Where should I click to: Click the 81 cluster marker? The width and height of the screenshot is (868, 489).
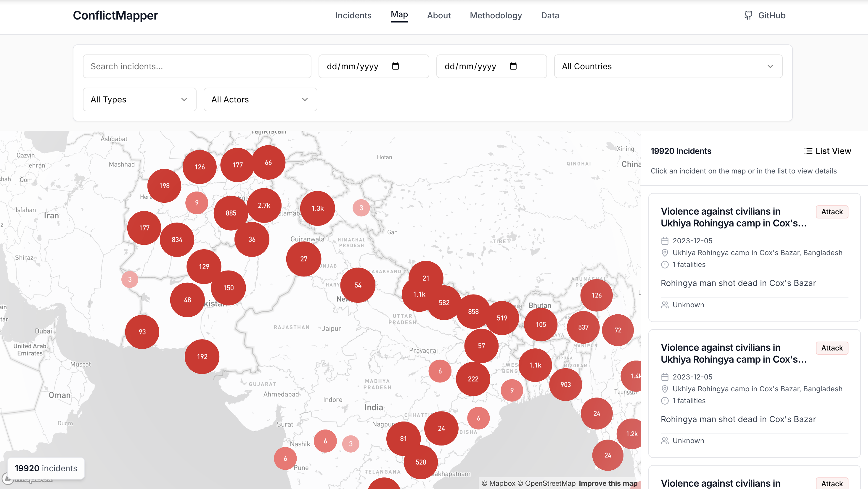(x=403, y=439)
